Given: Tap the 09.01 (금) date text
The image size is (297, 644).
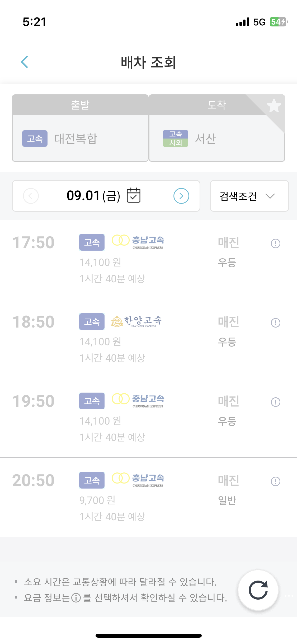Looking at the screenshot, I should (93, 196).
